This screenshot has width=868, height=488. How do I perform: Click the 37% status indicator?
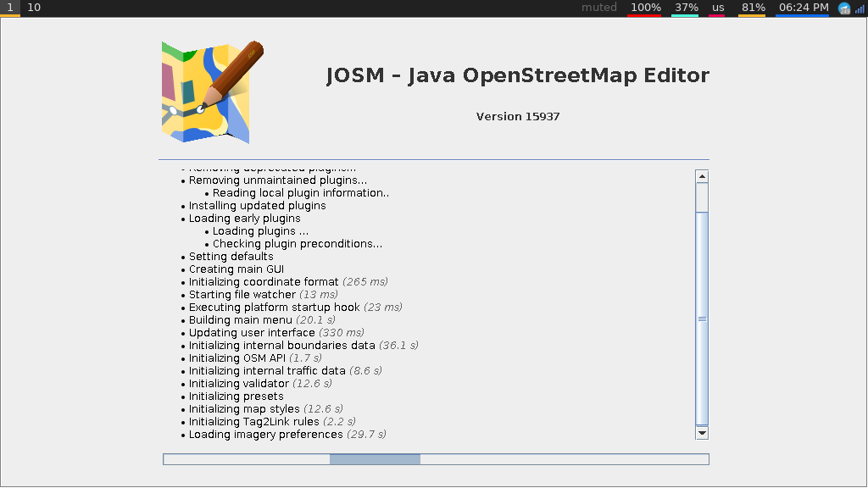click(x=686, y=8)
